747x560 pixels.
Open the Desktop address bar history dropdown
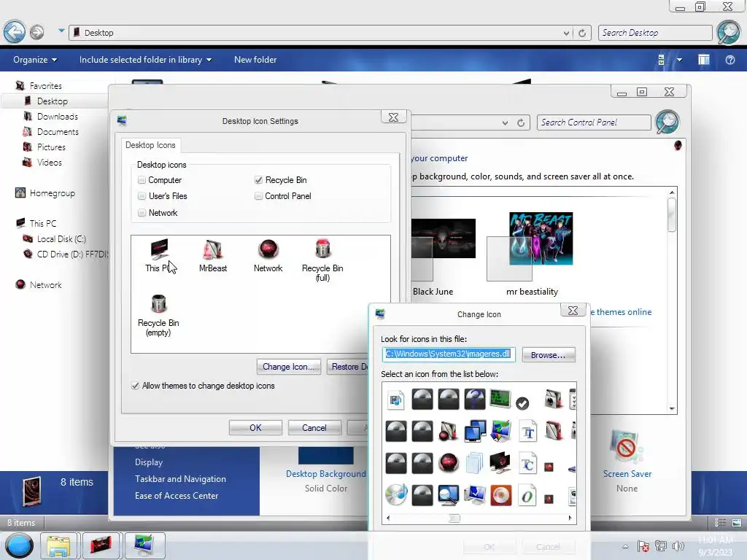tap(566, 33)
